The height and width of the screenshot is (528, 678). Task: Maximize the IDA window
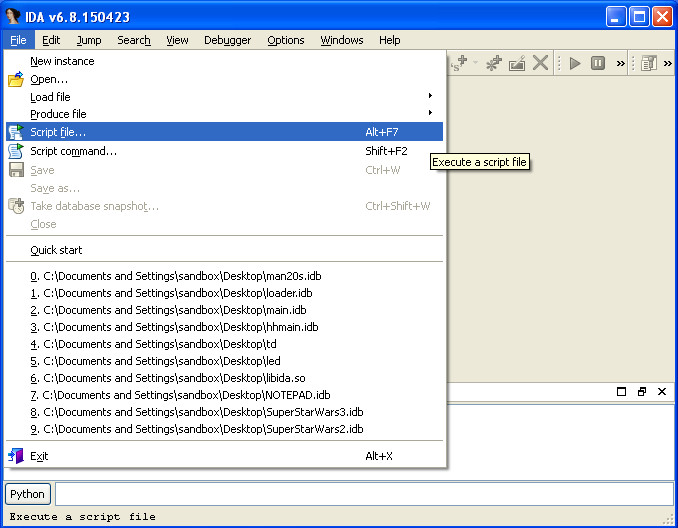tap(639, 17)
